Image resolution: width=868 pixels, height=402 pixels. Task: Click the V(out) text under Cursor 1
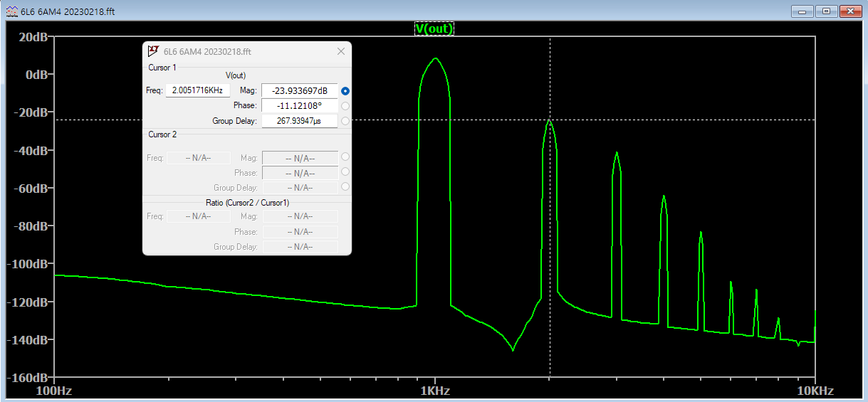(x=236, y=75)
